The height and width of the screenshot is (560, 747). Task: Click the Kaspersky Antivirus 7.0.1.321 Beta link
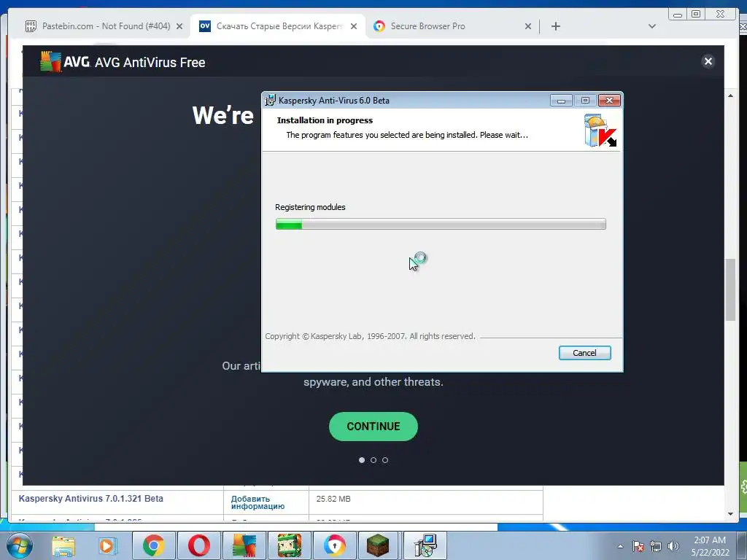point(91,499)
